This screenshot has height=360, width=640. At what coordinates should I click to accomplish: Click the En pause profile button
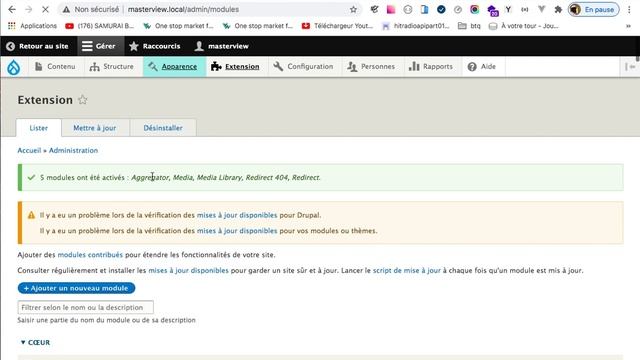coord(593,9)
